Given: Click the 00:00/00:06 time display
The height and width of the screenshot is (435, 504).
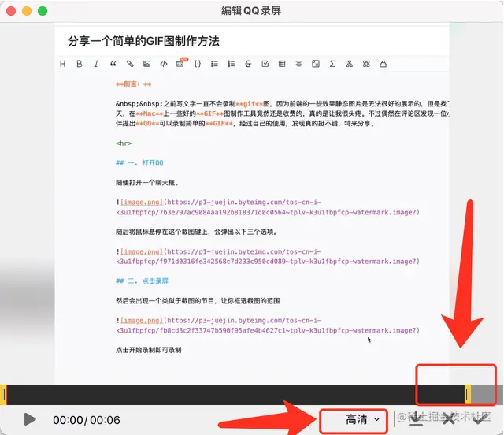Looking at the screenshot, I should [x=87, y=420].
